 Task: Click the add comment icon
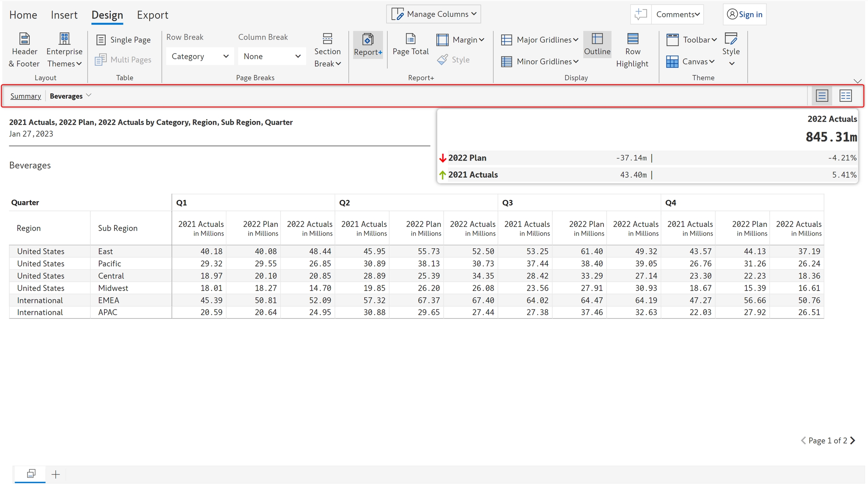640,14
